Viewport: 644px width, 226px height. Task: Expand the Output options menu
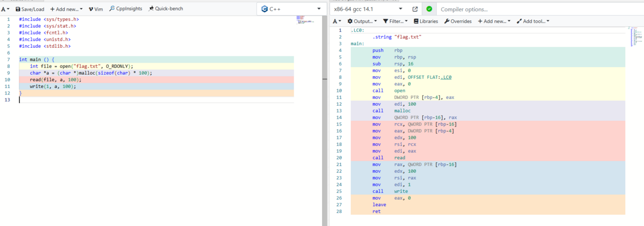tap(362, 21)
